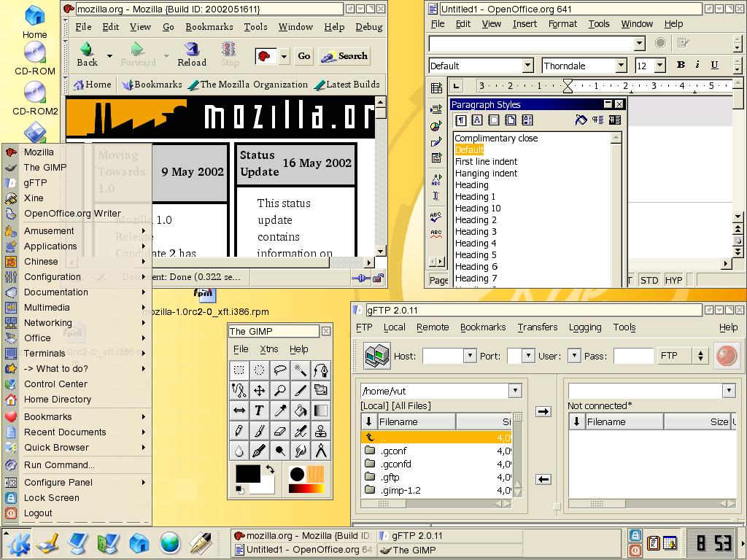Pick the Magnify zoom tool in GIMP
This screenshot has height=560, width=747.
279,391
